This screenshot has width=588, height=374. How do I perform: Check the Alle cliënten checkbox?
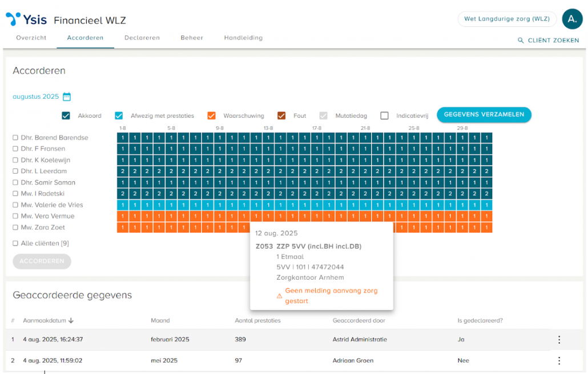[x=15, y=243]
